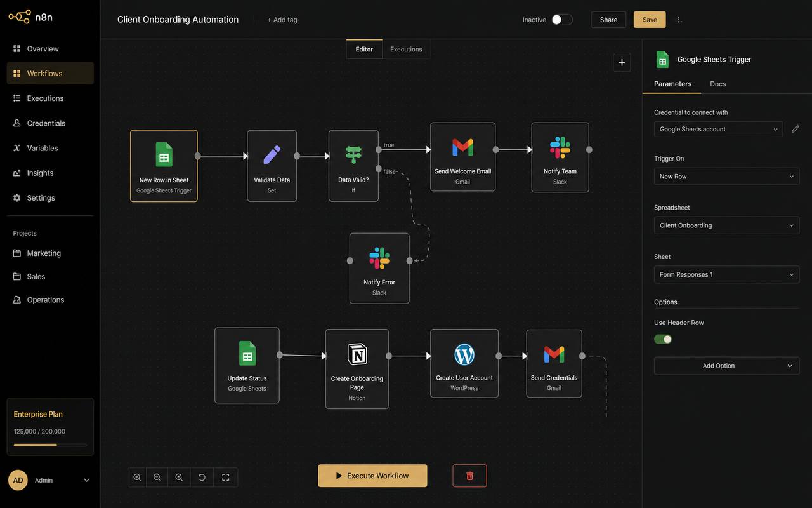
Task: Click the 125,000 / 200,000 usage text
Action: 39,432
